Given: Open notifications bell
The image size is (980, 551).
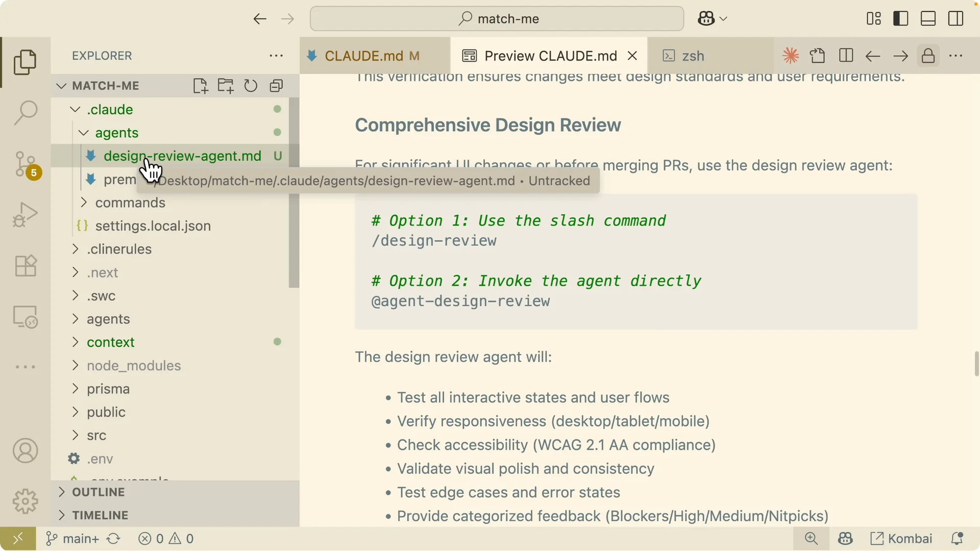Looking at the screenshot, I should coord(957,539).
